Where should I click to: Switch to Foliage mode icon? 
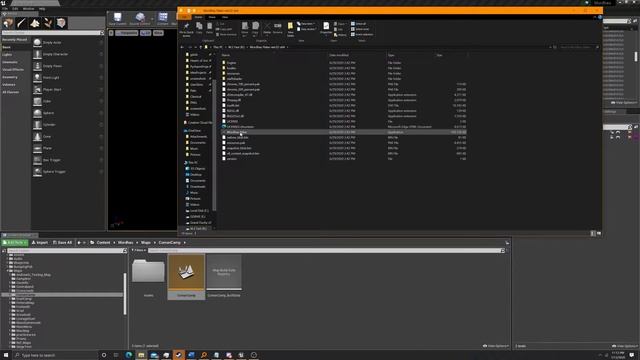click(48, 23)
